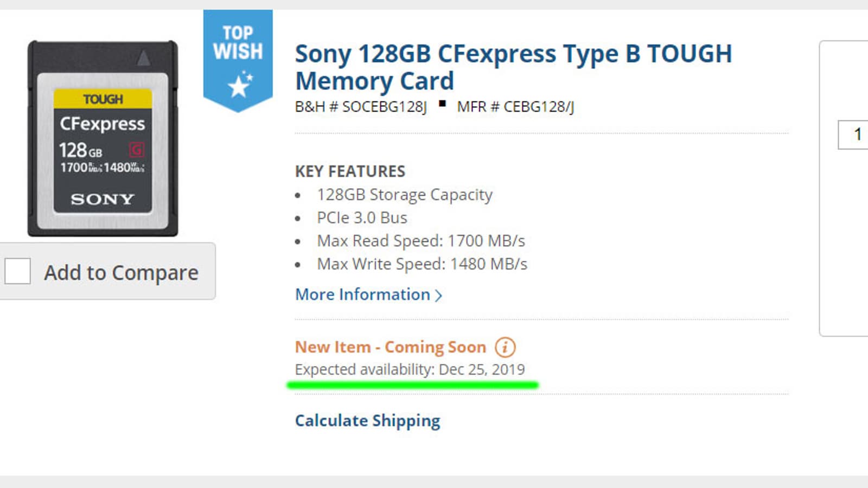Viewport: 868px width, 488px height.
Task: Select the PCIe 3.0 Bus feature
Action: (x=362, y=218)
